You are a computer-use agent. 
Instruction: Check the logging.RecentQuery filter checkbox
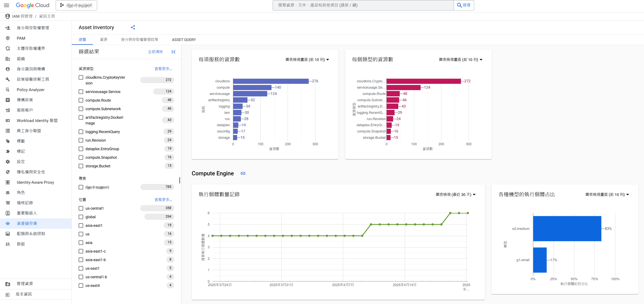81,132
